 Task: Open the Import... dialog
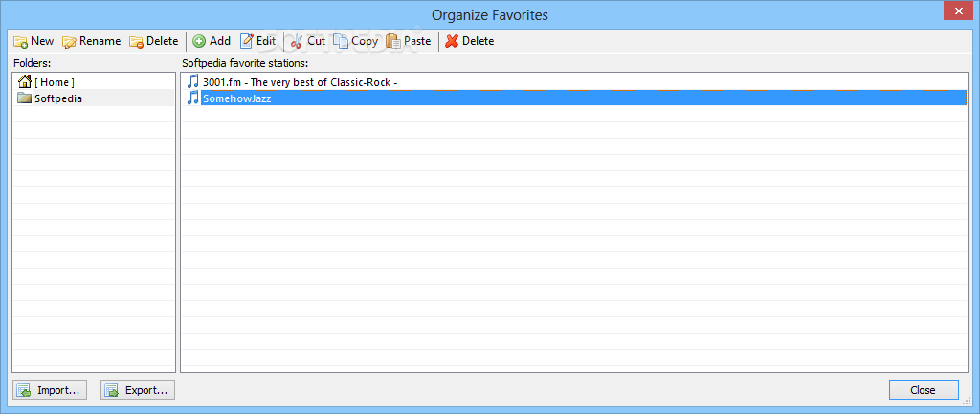click(x=50, y=390)
